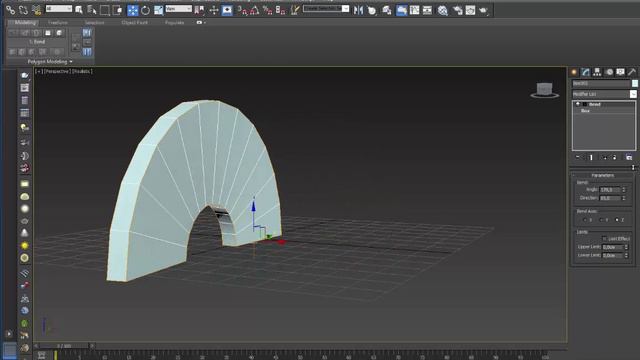
Task: Click the Bind to Space Warp icon
Action: tap(36, 10)
